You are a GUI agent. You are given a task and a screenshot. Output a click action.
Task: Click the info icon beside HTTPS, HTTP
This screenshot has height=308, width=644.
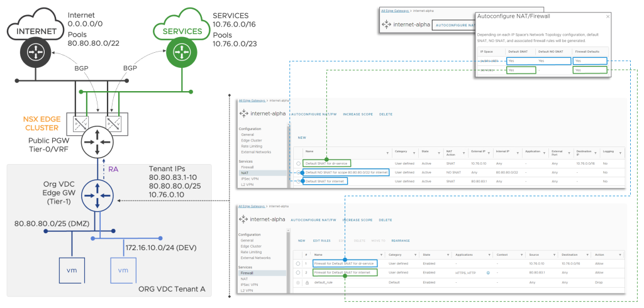click(x=487, y=273)
